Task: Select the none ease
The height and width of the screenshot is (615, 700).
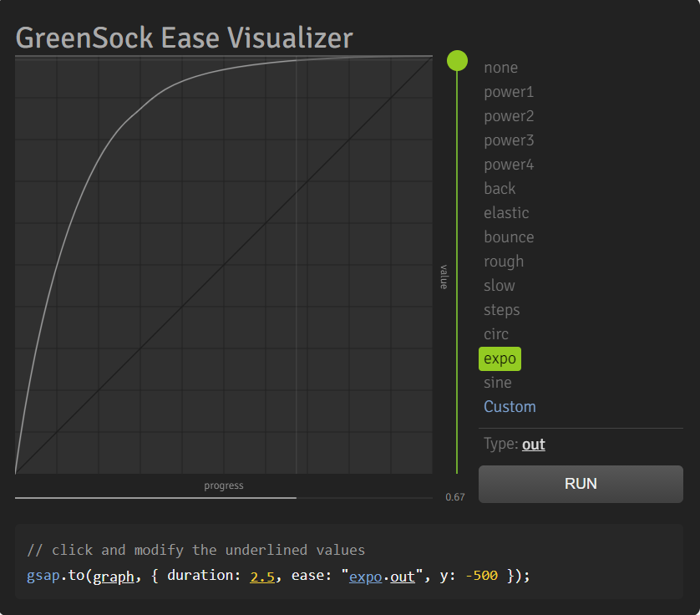Action: [500, 68]
